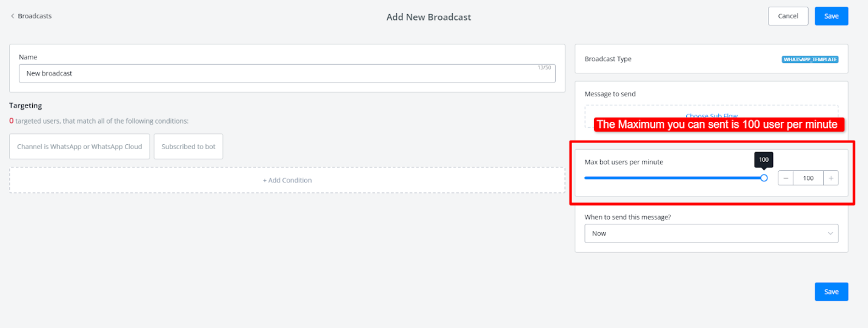Click the bottom Save button

tap(831, 292)
